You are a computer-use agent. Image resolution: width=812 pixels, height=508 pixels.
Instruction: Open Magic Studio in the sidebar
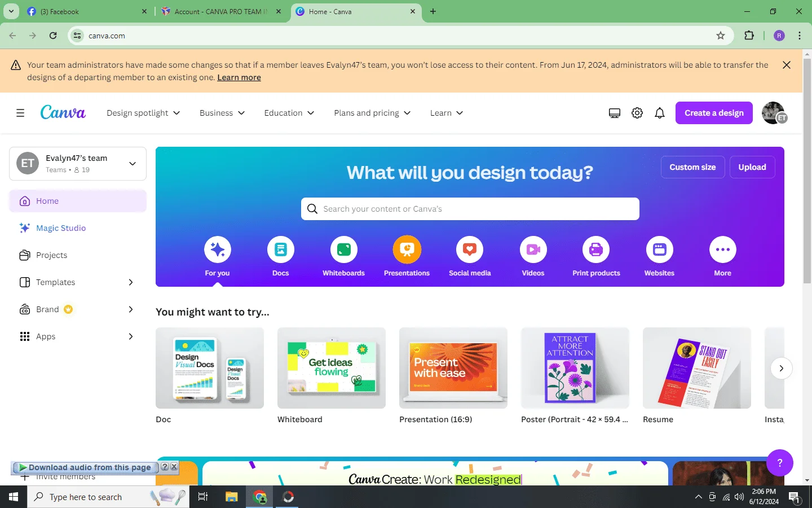78,228
